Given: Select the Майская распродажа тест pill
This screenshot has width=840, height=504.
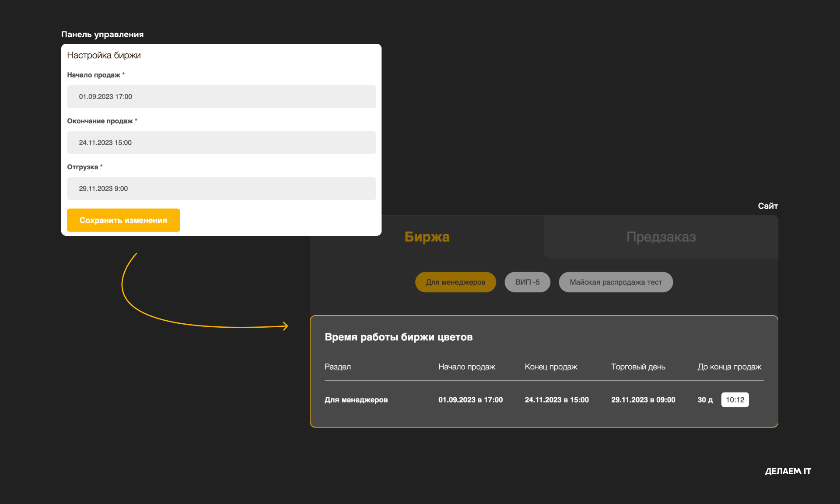Looking at the screenshot, I should [x=616, y=282].
